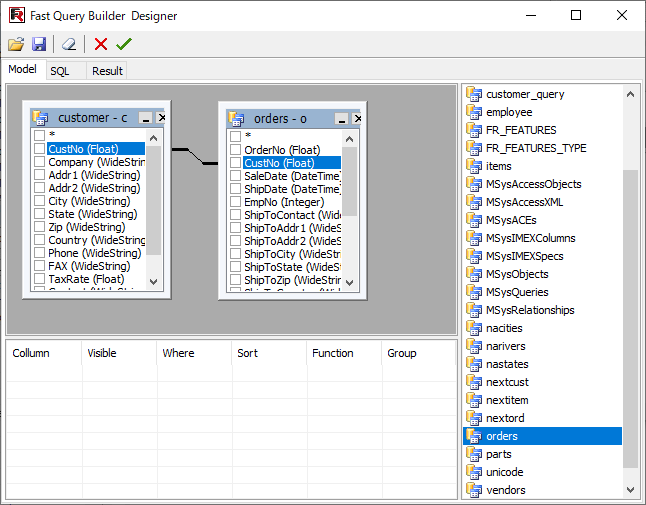Check the Company (WideString) field checkbox
Image resolution: width=646 pixels, height=505 pixels.
tap(40, 162)
